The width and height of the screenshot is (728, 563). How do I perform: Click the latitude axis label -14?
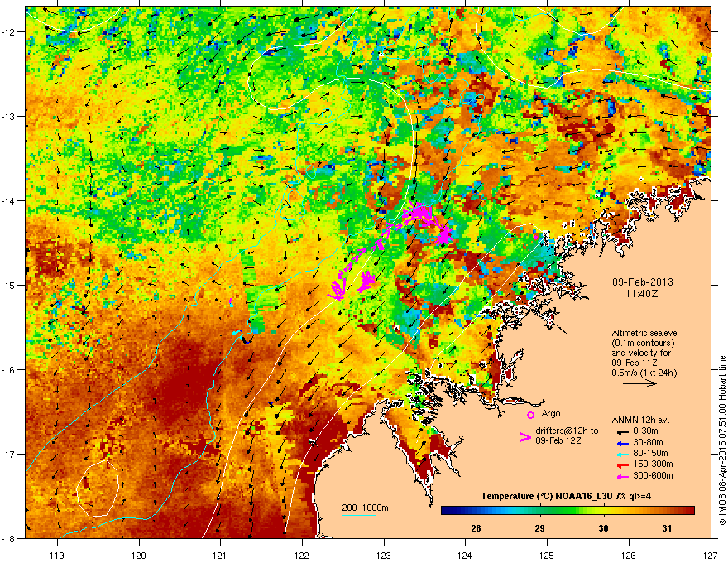tap(8, 201)
